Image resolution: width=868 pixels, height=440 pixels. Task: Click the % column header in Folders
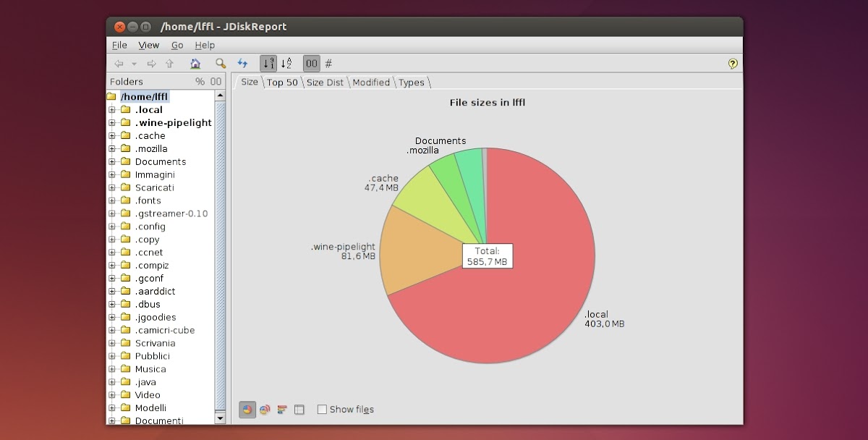[200, 82]
